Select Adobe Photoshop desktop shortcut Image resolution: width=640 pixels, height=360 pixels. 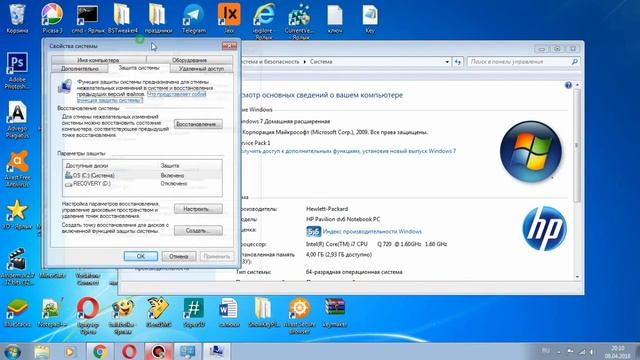17,70
